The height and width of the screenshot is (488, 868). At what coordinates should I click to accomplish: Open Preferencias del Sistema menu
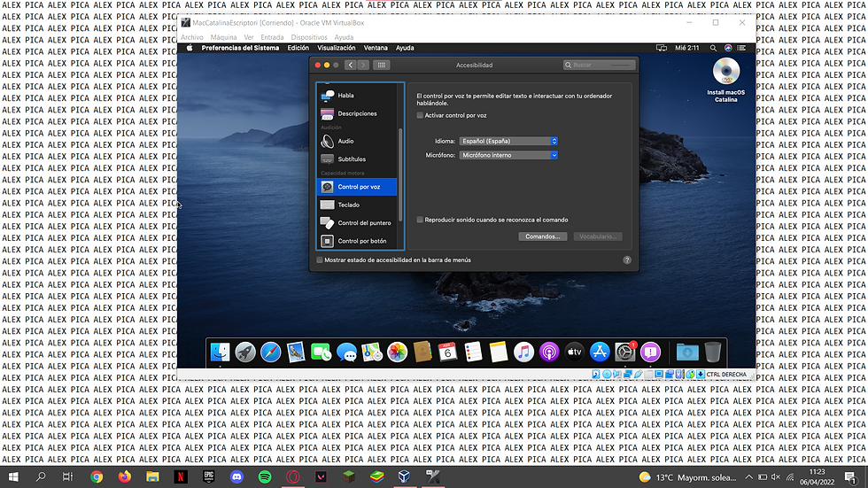click(x=240, y=48)
